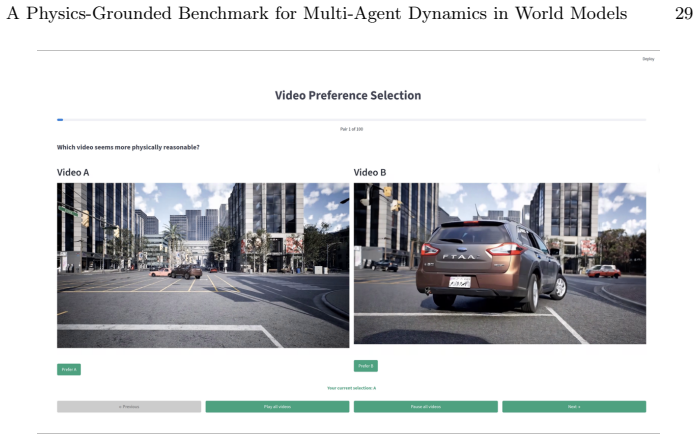Stop playback with Pause all videos

pyautogui.click(x=426, y=407)
